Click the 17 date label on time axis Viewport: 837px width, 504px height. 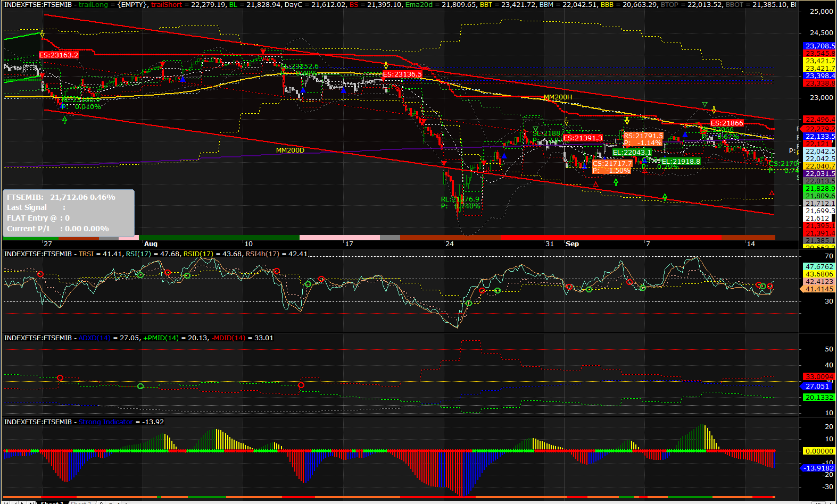[349, 244]
